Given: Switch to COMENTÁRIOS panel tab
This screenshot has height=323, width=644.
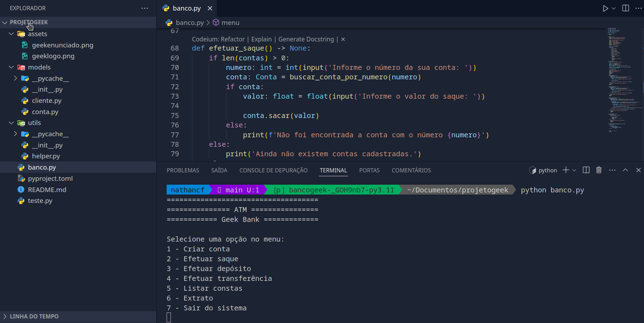Looking at the screenshot, I should click(411, 170).
